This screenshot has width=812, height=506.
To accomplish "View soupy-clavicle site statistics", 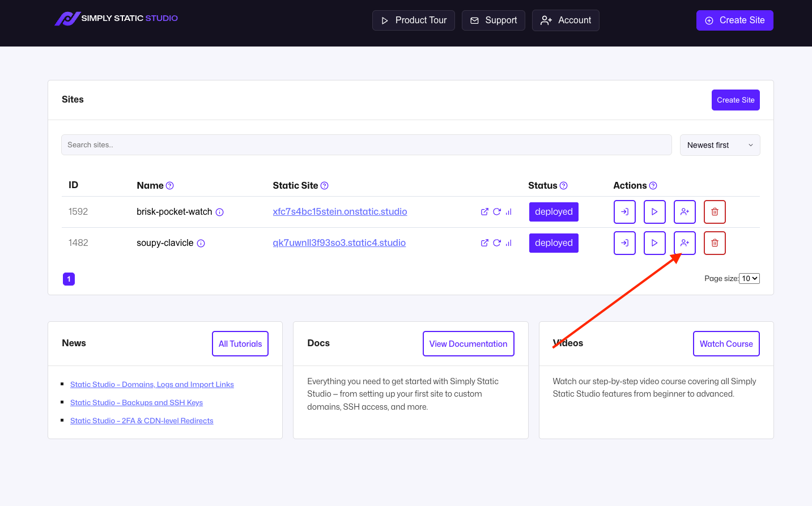I will (x=509, y=243).
